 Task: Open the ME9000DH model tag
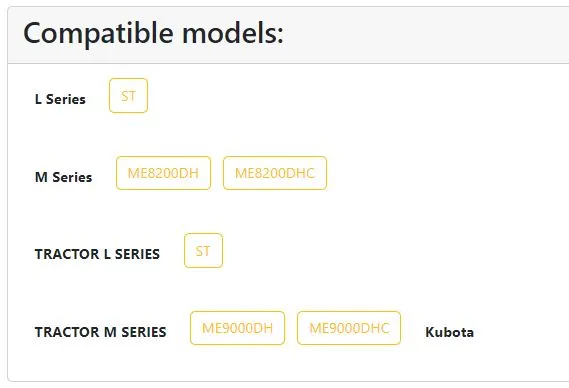[237, 328]
